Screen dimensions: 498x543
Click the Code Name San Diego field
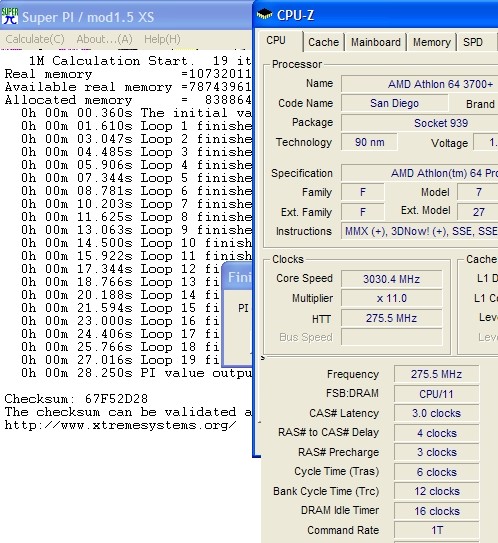[394, 103]
